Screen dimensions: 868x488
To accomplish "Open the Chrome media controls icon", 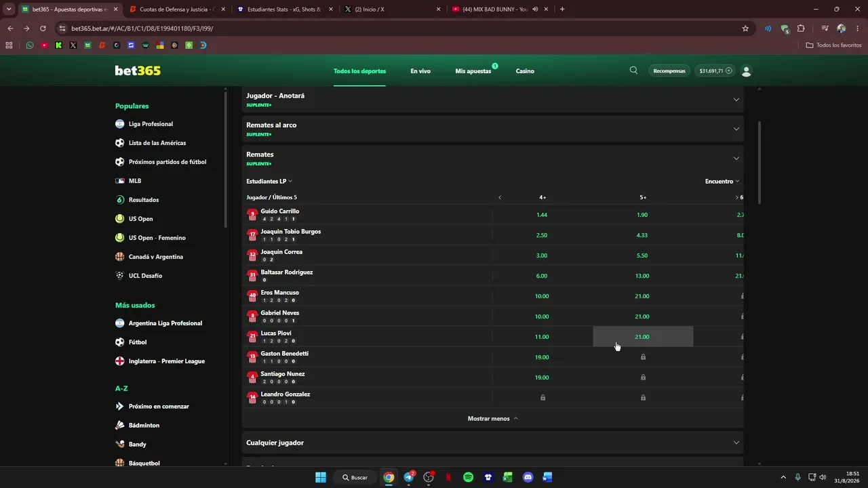I will click(825, 28).
